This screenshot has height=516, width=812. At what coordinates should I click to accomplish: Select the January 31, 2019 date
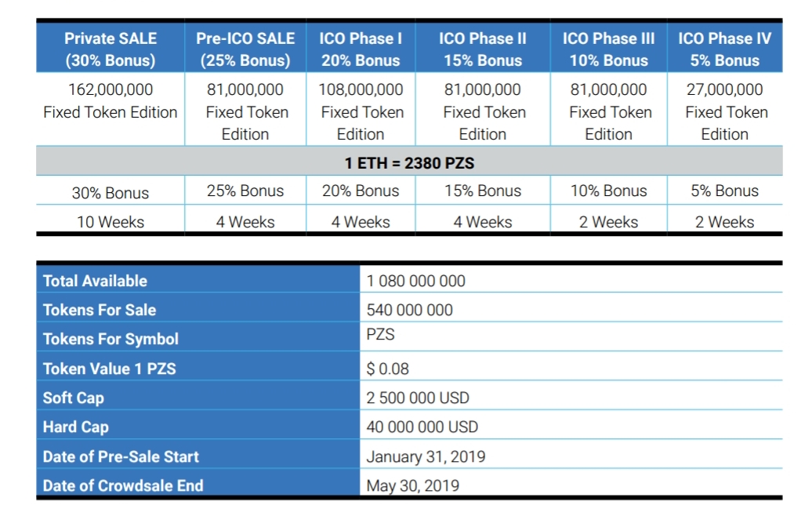[426, 456]
